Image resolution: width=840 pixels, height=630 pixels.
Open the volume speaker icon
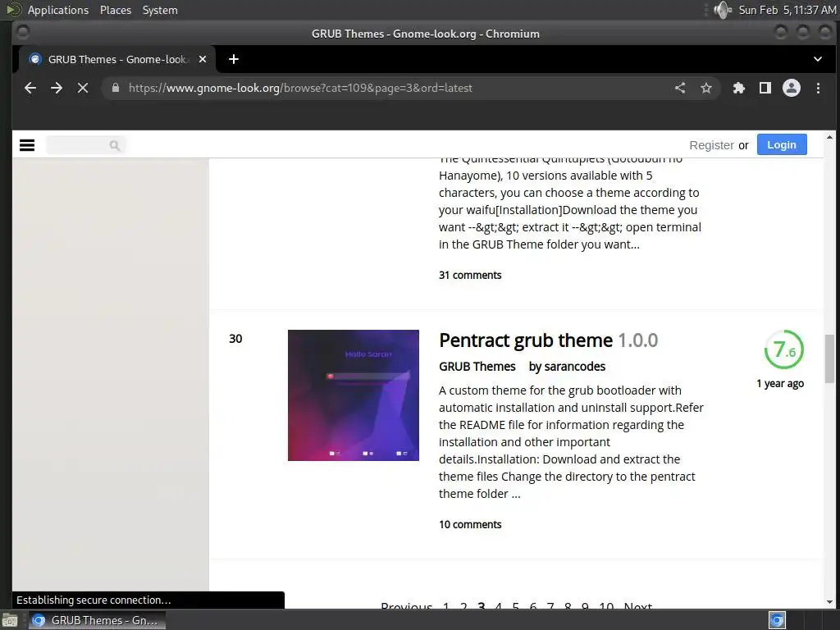tap(723, 10)
